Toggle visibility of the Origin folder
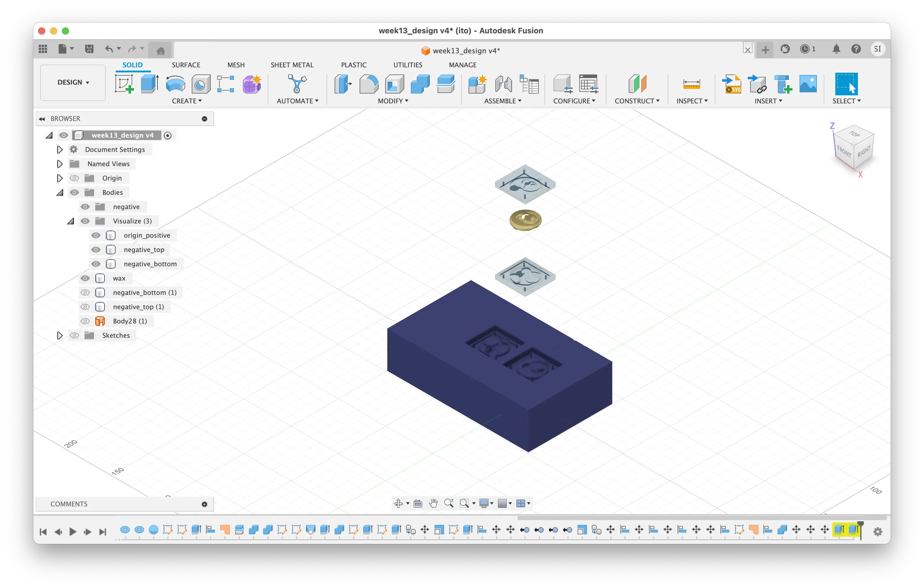Image resolution: width=924 pixels, height=588 pixels. tap(74, 178)
